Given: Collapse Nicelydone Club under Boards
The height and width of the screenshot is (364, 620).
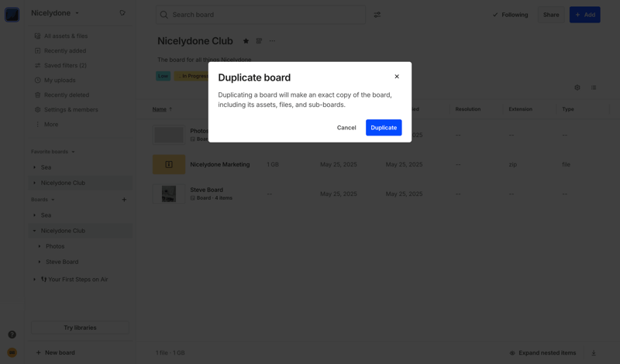Looking at the screenshot, I should (34, 231).
